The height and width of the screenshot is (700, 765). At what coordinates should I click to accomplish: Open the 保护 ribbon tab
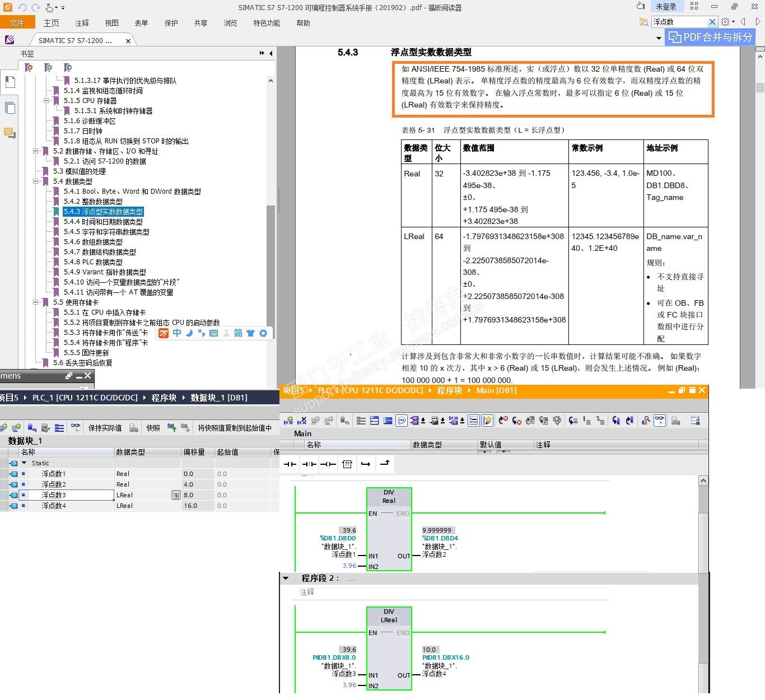click(x=171, y=23)
